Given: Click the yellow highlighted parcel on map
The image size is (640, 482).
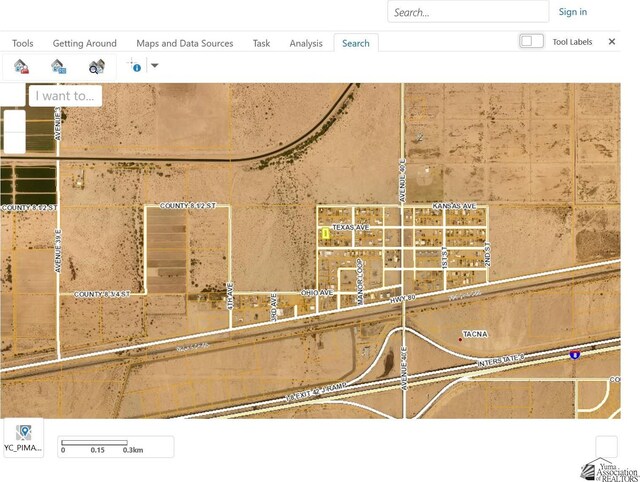Looking at the screenshot, I should [326, 233].
